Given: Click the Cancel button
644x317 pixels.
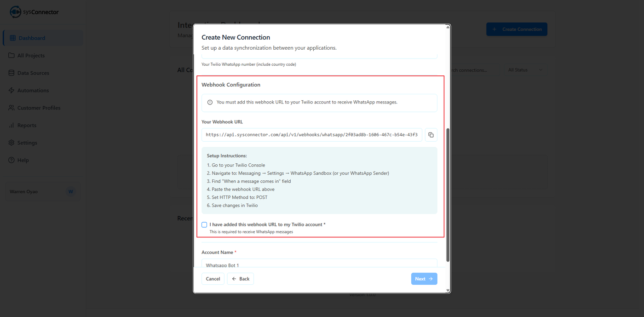Looking at the screenshot, I should tap(213, 279).
